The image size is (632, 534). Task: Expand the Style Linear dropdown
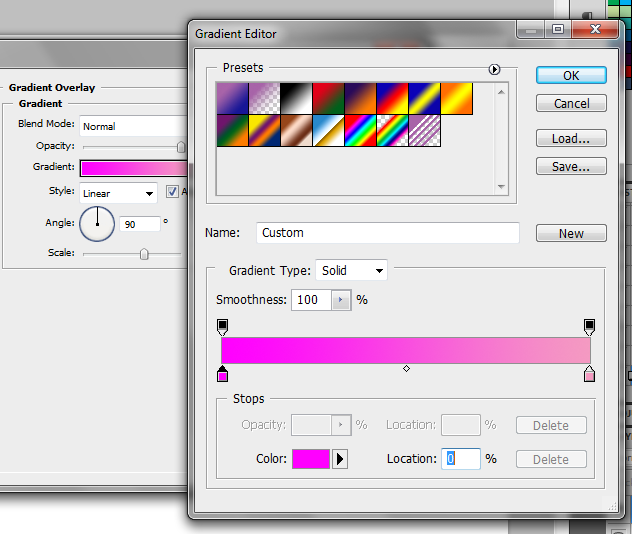click(x=118, y=193)
